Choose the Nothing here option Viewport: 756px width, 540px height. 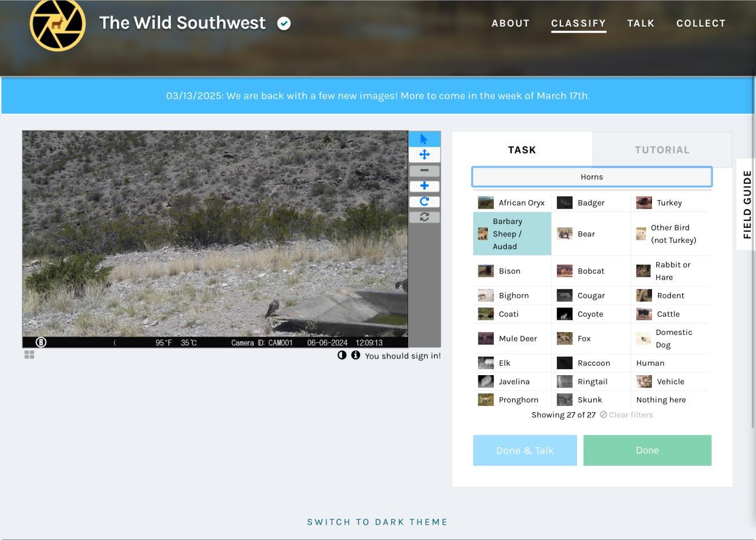click(x=661, y=400)
